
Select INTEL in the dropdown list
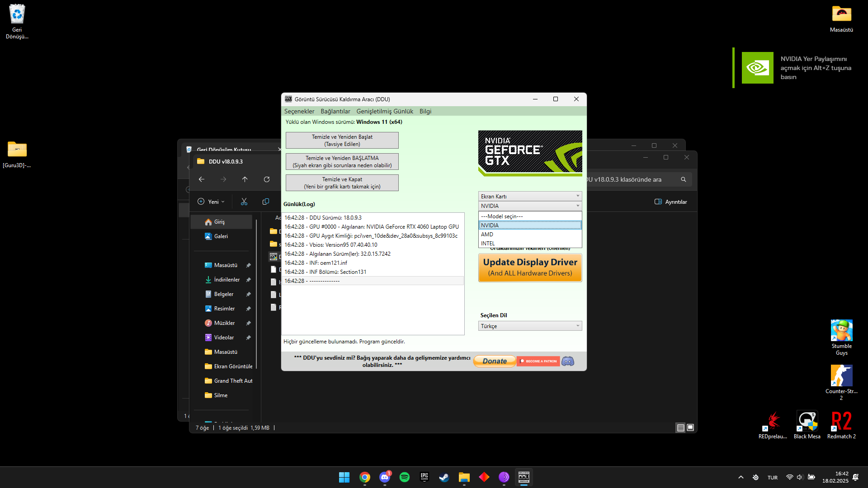(x=530, y=244)
